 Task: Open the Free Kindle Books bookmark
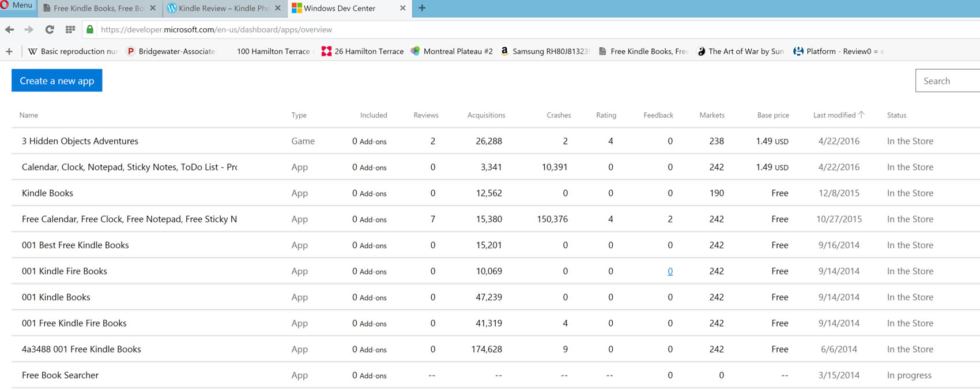click(x=643, y=51)
